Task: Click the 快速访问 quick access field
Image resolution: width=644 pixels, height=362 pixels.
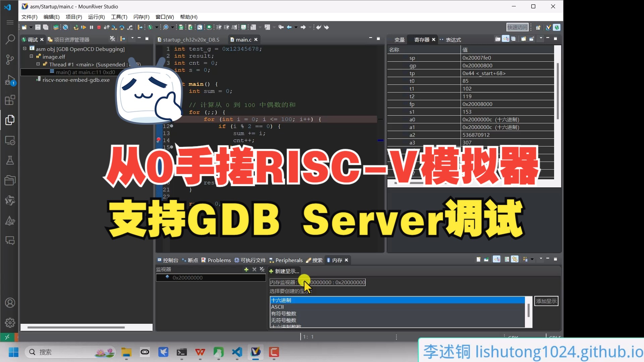Action: tap(517, 27)
